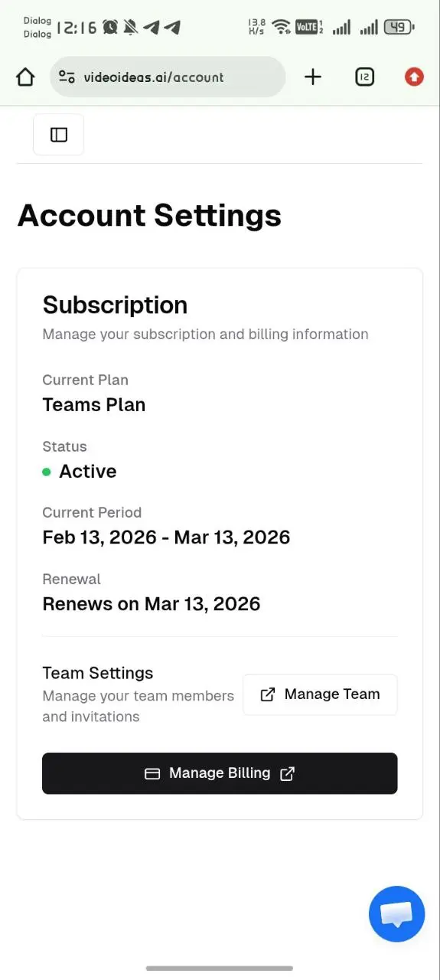
Task: Tap the muted notifications bell icon
Action: [x=131, y=28]
